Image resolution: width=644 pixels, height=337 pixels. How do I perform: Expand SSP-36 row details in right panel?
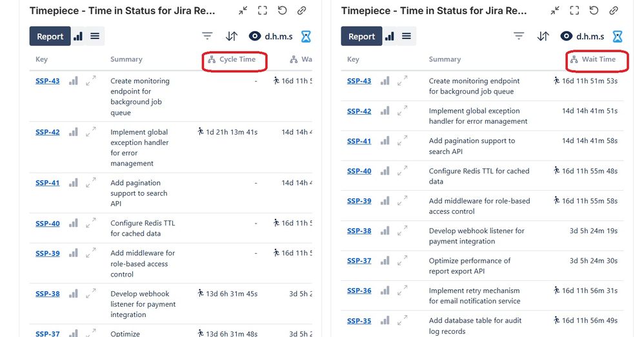pyautogui.click(x=403, y=290)
